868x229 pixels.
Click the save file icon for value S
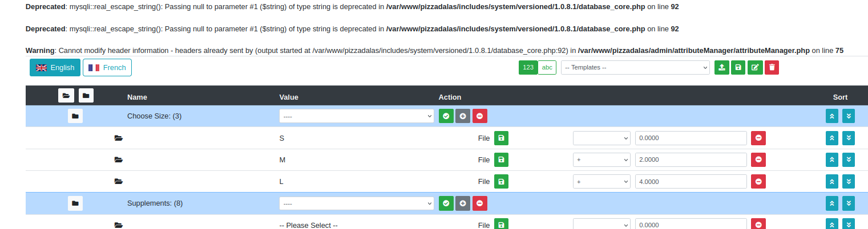tap(501, 138)
